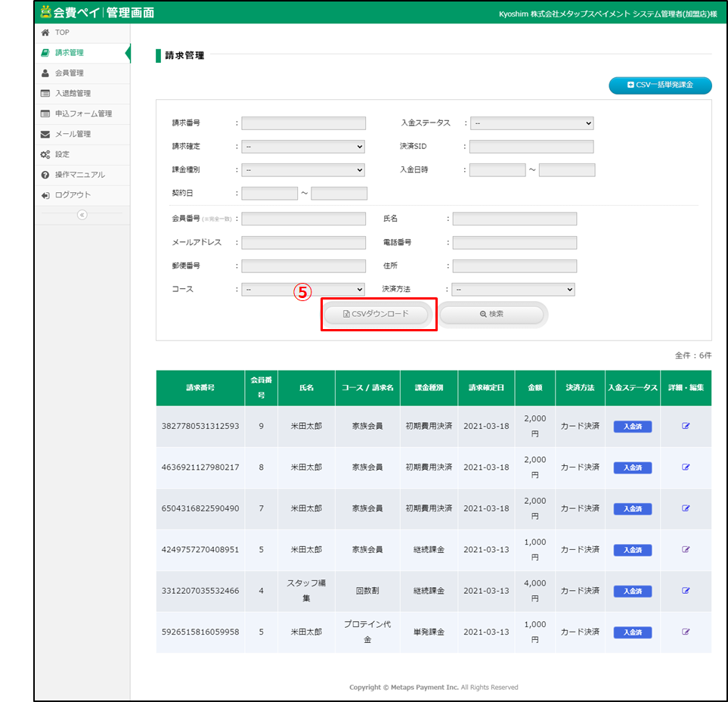The height and width of the screenshot is (702, 728).
Task: Click edit icon for invoice 3827780531312593
Action: (x=686, y=426)
